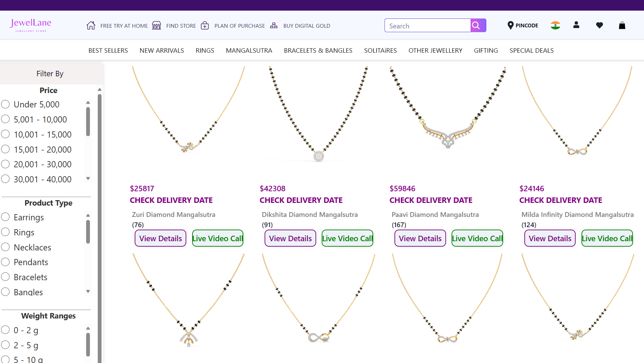
Task: Click the Find Store shop icon
Action: (157, 25)
